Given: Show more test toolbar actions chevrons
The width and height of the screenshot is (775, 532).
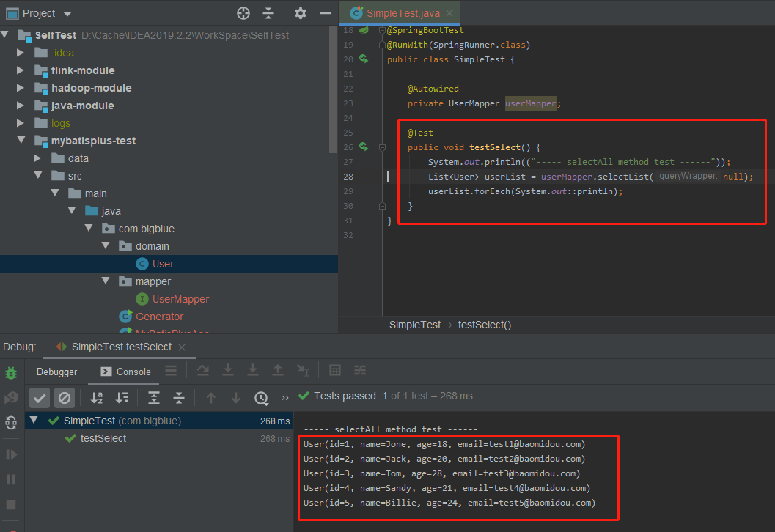Looking at the screenshot, I should tap(285, 398).
